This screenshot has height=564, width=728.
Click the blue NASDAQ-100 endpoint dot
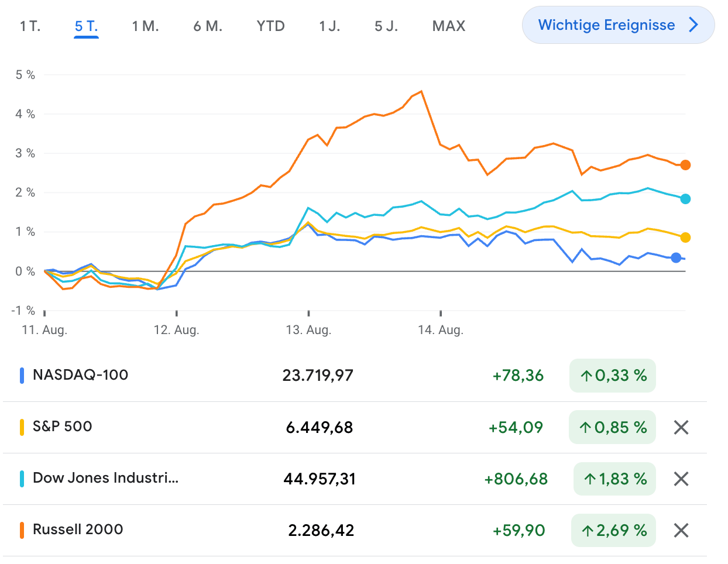click(x=676, y=257)
